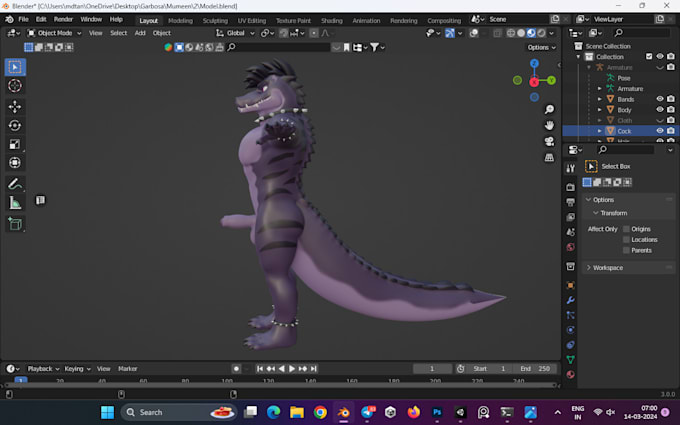Open the Render properties tab
The width and height of the screenshot is (680, 425).
coord(570,187)
